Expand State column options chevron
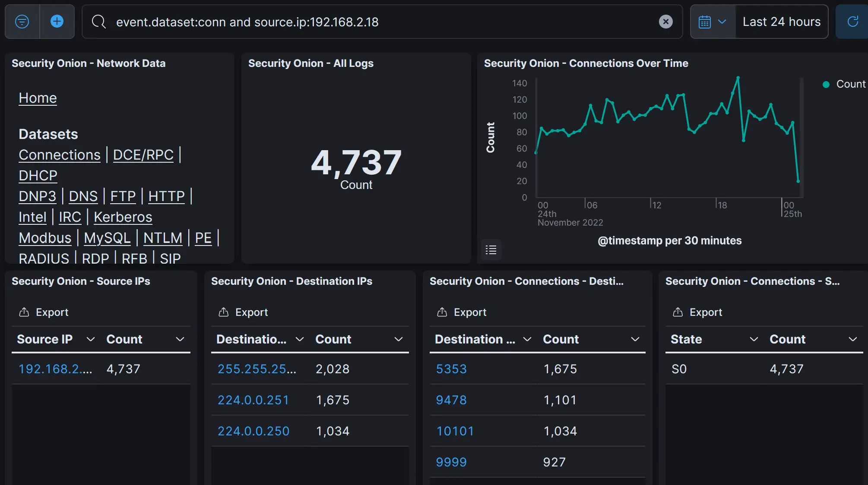The width and height of the screenshot is (868, 485). (754, 339)
